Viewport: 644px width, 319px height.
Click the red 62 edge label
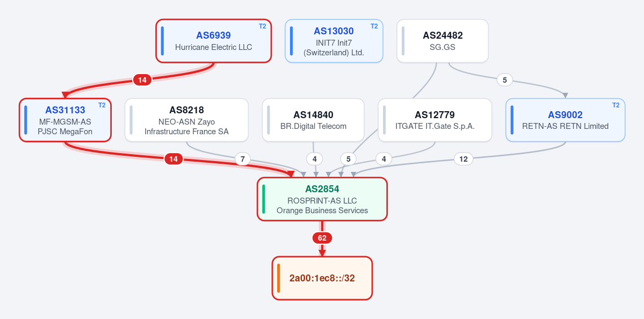(322, 238)
